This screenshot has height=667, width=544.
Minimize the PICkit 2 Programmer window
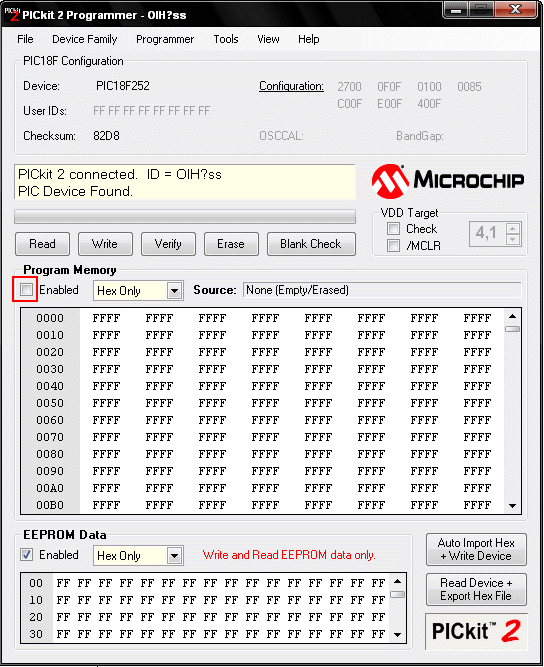[456, 10]
